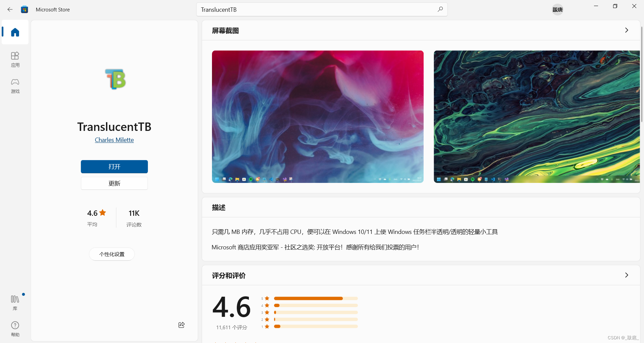Image resolution: width=644 pixels, height=343 pixels.
Task: Open 个性化设置 personalization settings
Action: pos(112,254)
